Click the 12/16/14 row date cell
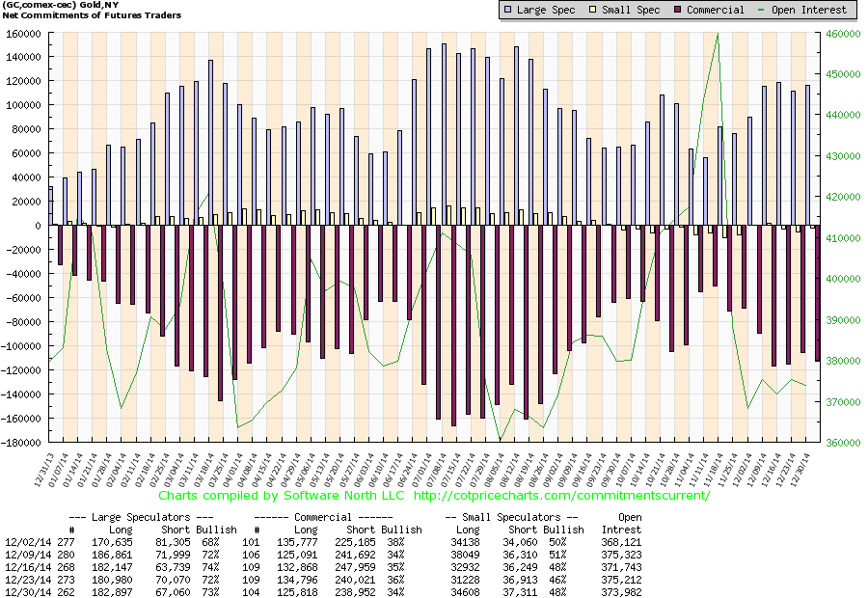This screenshot has width=868, height=598. pos(28,567)
